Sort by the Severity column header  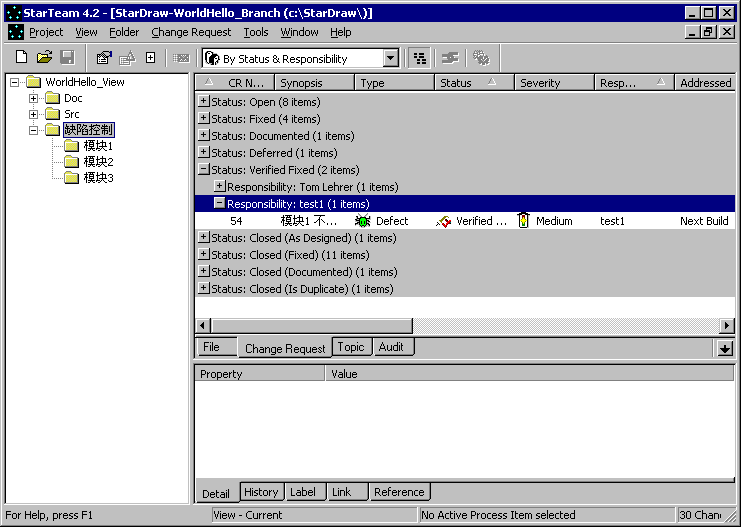click(x=554, y=83)
